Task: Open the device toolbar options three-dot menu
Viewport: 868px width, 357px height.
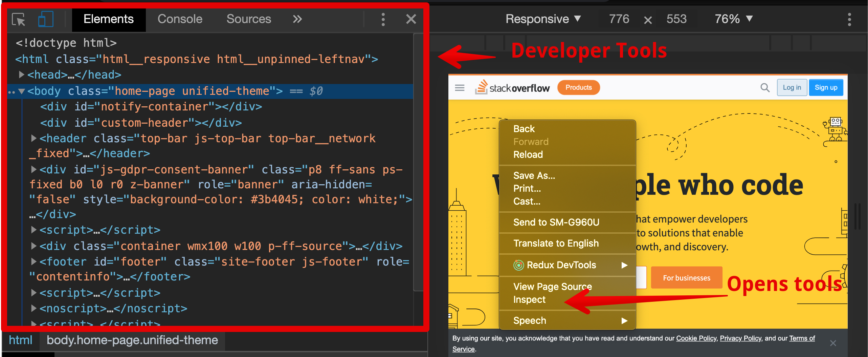Action: 850,20
